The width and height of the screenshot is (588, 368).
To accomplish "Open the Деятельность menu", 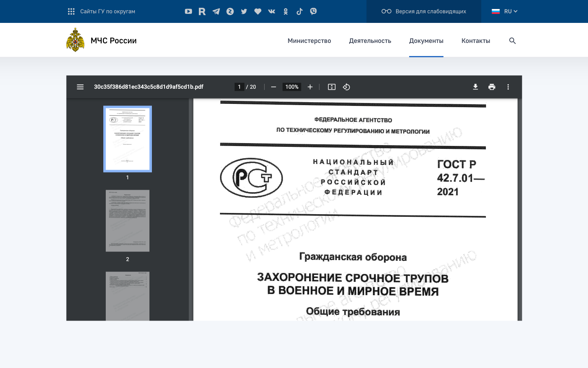I will point(370,40).
